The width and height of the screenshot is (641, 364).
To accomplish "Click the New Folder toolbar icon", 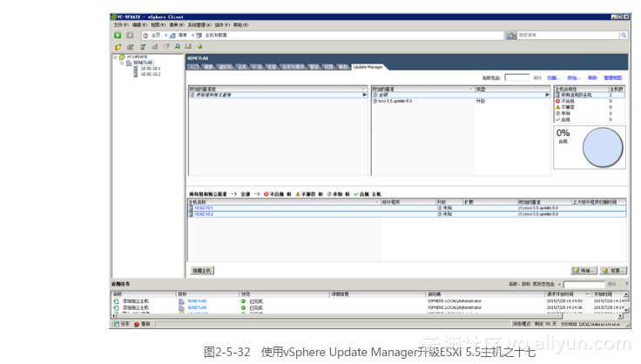I will (x=118, y=47).
